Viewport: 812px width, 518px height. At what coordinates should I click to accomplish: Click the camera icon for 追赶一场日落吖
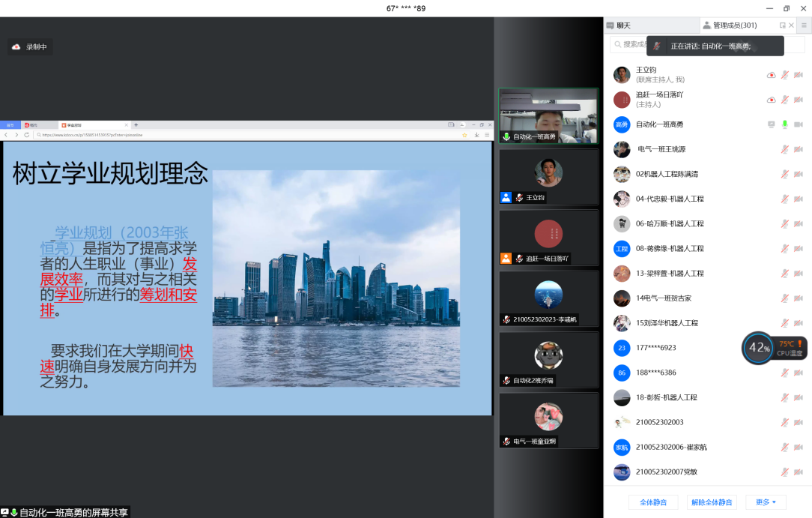point(799,100)
